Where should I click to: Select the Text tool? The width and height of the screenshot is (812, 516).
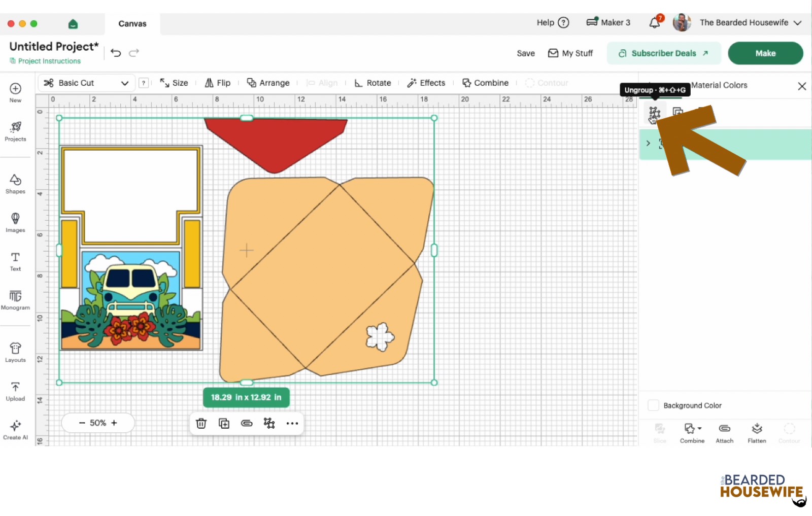point(15,261)
